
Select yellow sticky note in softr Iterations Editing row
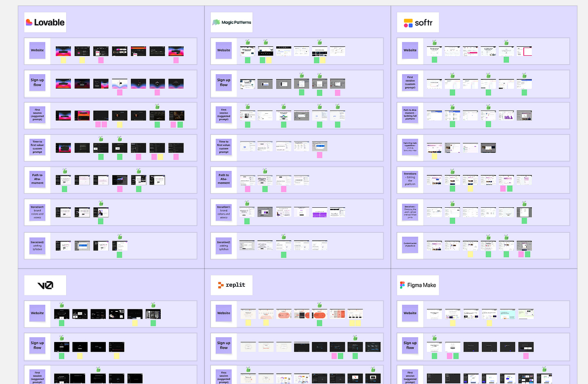point(470,188)
